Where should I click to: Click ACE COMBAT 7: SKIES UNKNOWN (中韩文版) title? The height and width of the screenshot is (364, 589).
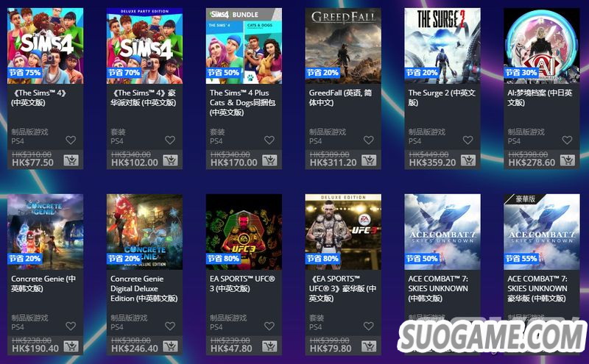coord(438,288)
